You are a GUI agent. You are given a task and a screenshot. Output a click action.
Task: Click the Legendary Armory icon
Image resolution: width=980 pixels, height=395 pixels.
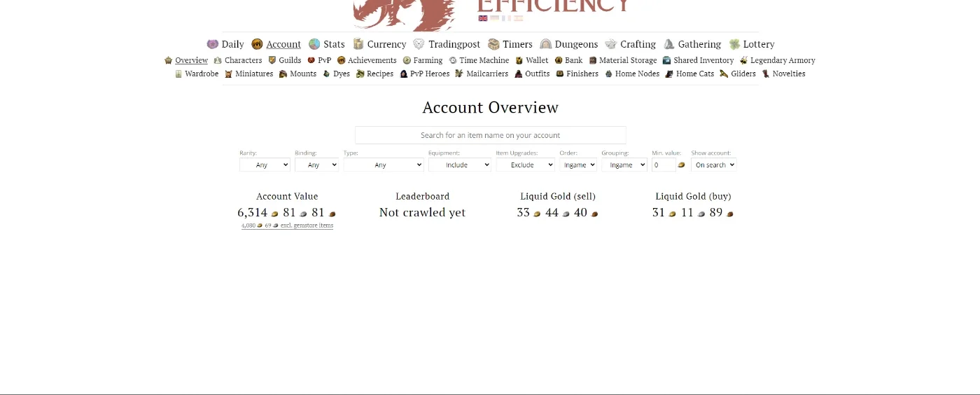(744, 60)
